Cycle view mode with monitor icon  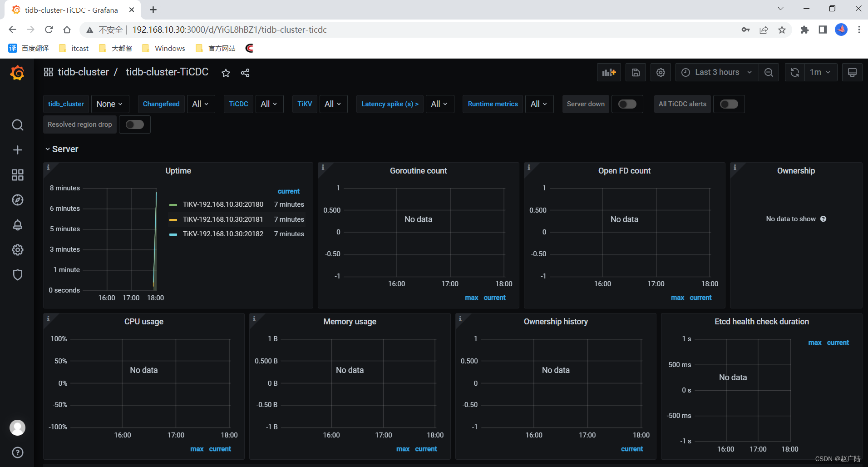point(852,72)
